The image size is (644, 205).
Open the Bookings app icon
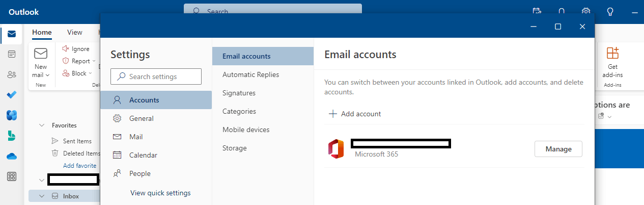11,136
